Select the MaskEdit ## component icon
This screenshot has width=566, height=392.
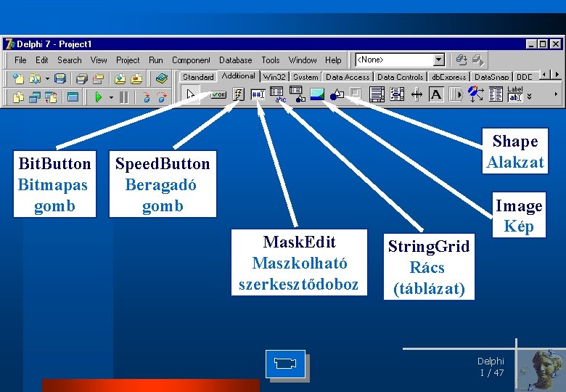tap(258, 94)
